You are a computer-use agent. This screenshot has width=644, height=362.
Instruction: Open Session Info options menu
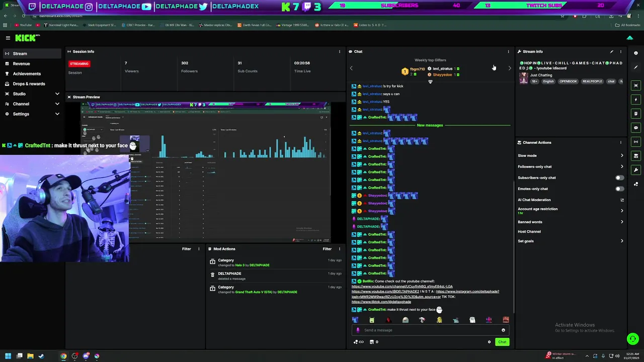point(339,51)
